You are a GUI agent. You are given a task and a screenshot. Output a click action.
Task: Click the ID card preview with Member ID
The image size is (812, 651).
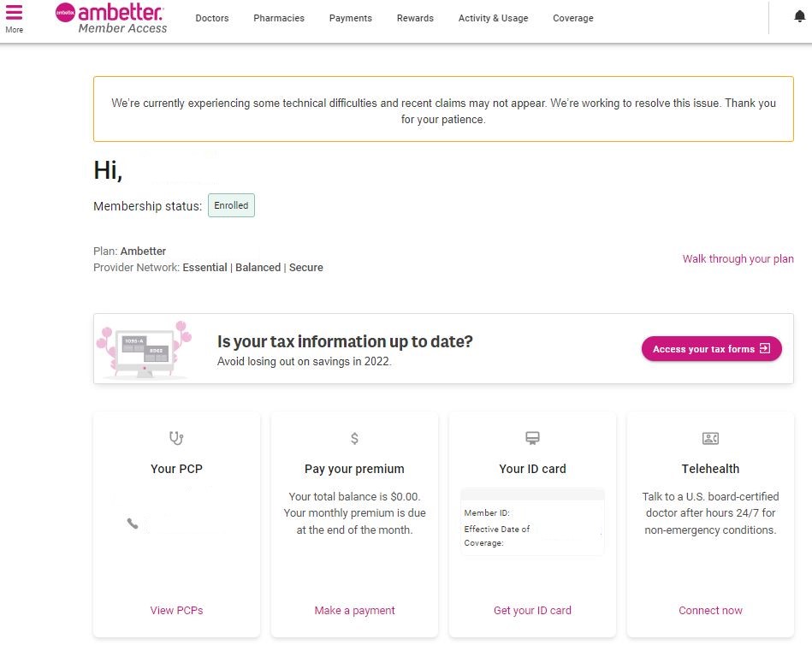[532, 522]
